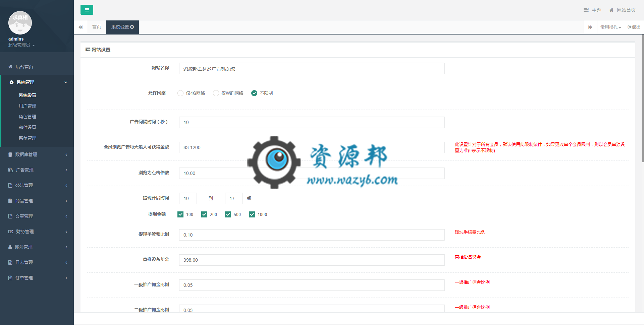644x325 pixels.
Task: Expand the 商品管理 menu arrow
Action: [x=66, y=201]
